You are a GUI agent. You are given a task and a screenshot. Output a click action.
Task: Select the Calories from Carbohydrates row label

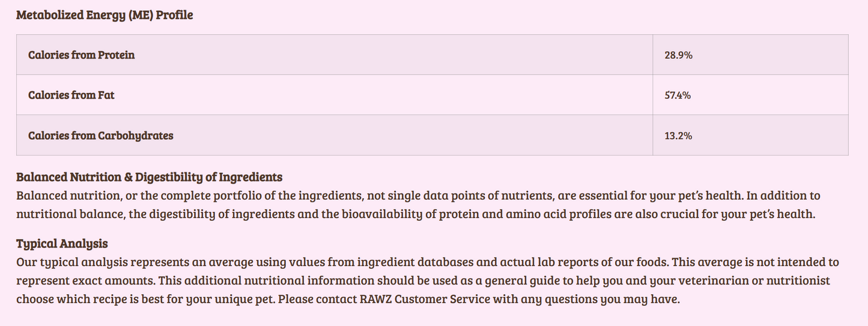(x=100, y=136)
